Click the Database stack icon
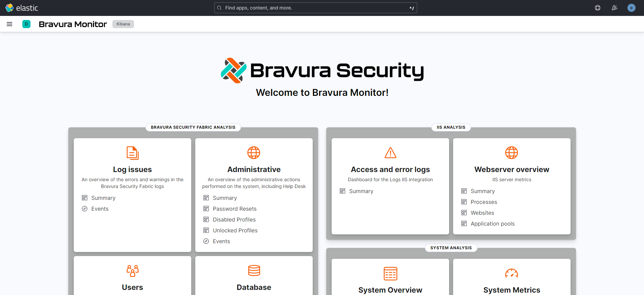This screenshot has width=644, height=295. (254, 271)
